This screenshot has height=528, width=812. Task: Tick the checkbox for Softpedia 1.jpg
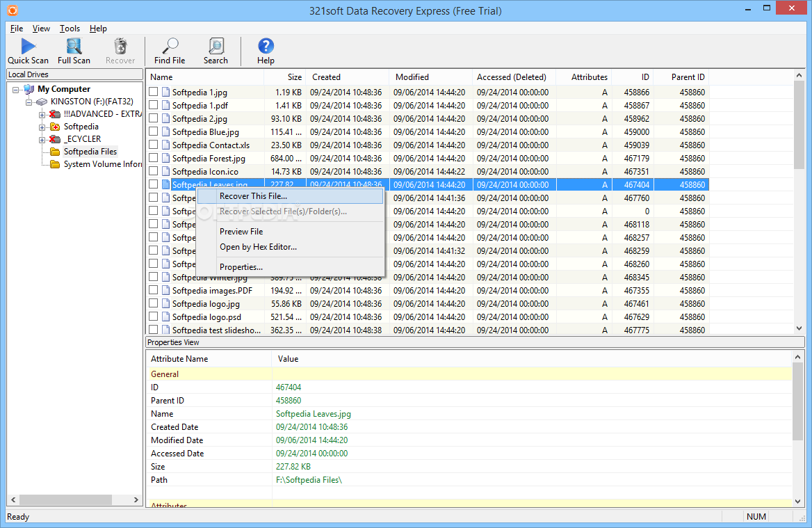pos(153,92)
